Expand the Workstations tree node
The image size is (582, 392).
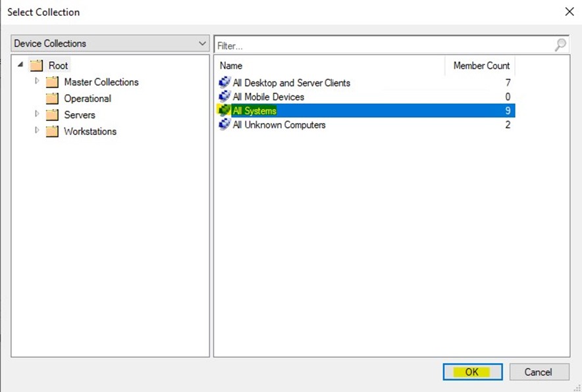coord(37,131)
